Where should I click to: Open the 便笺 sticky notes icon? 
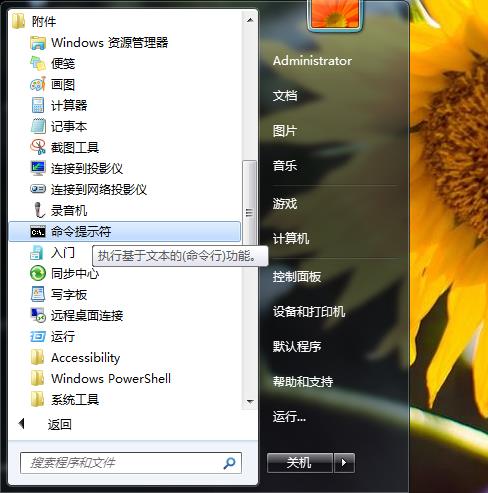point(38,63)
